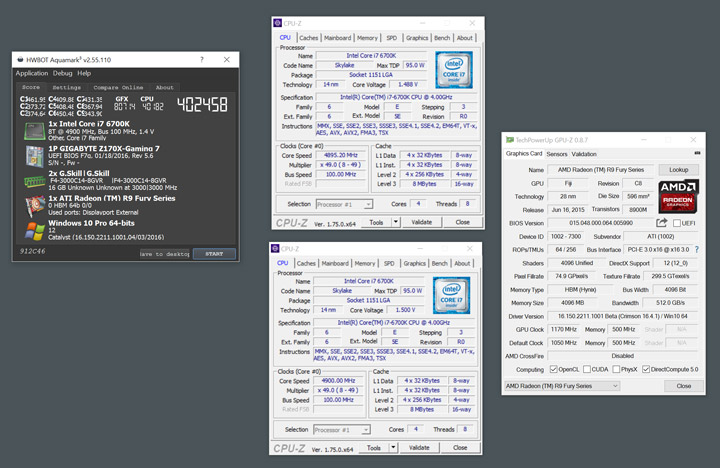Image resolution: width=720 pixels, height=468 pixels.
Task: Click the Core Speed field 4895.20 MHz
Action: pyautogui.click(x=340, y=155)
